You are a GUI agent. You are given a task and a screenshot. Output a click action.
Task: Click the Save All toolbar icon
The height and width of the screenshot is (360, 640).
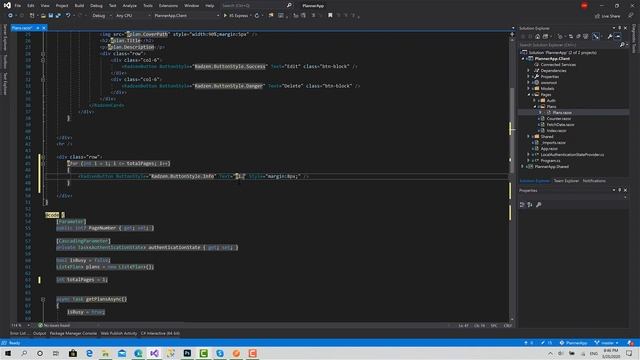pos(58,16)
